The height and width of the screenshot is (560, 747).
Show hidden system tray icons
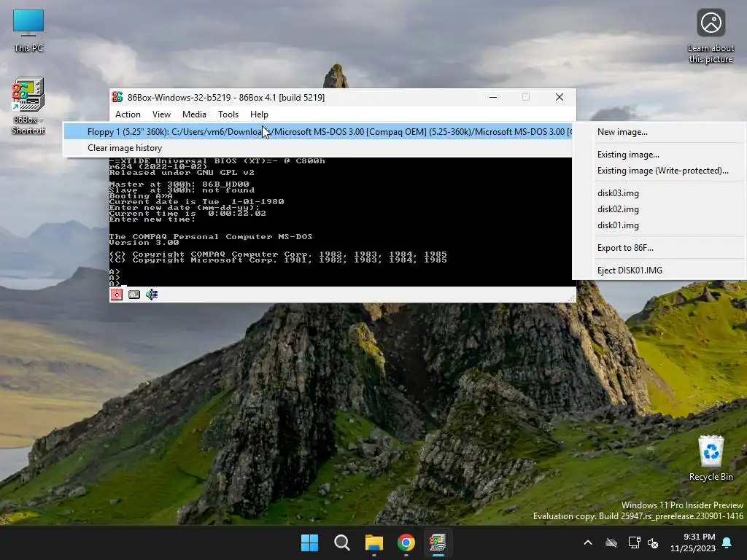click(588, 542)
